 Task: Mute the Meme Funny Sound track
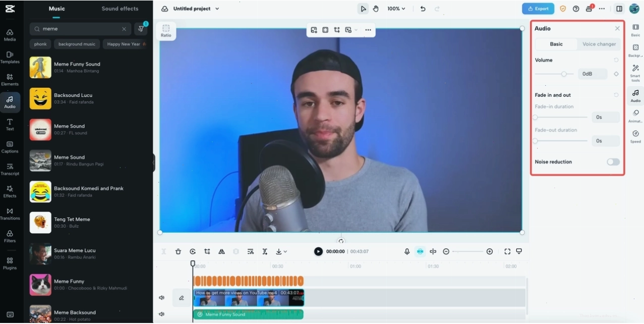pos(162,314)
